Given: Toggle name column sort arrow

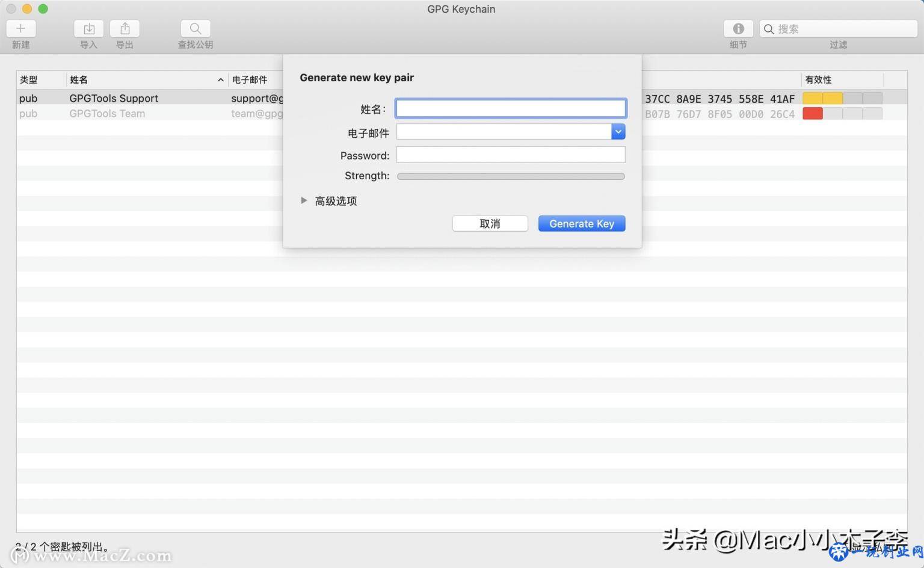Looking at the screenshot, I should (x=221, y=79).
